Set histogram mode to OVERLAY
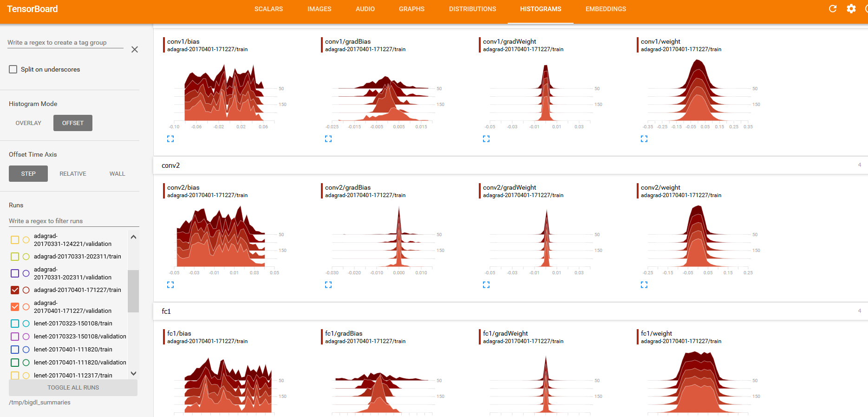This screenshot has width=868, height=417. 28,123
